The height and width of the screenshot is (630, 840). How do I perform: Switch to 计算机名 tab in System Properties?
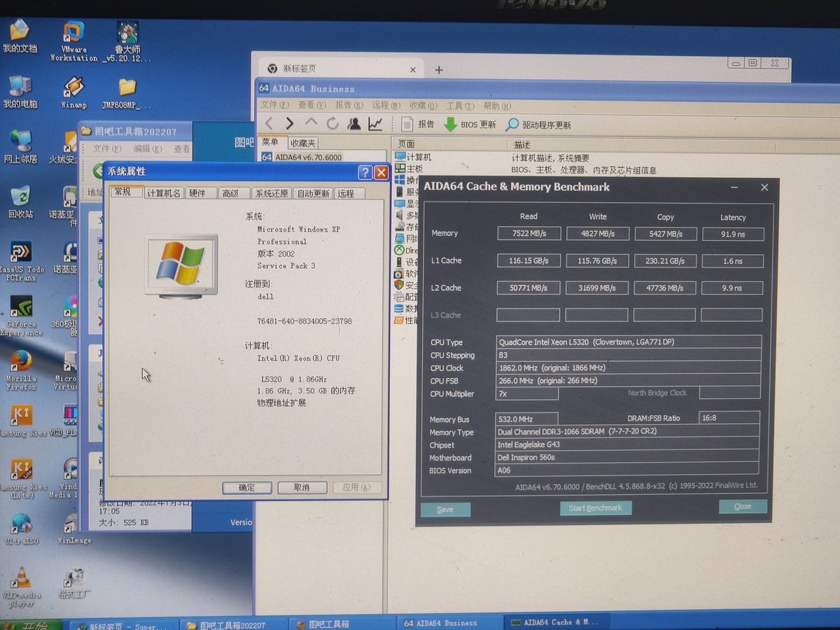(164, 193)
